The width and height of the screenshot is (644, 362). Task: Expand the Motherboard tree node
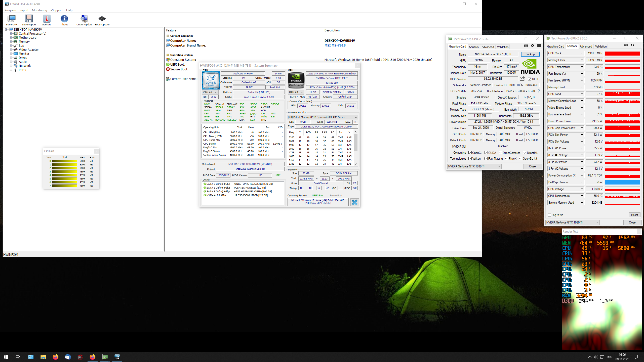[x=11, y=38]
